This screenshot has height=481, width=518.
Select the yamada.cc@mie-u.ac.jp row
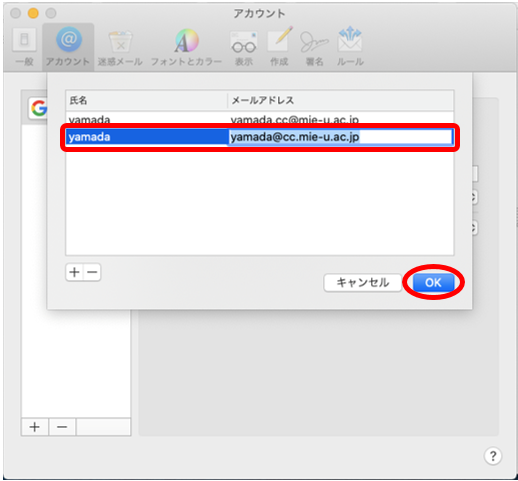pos(260,120)
